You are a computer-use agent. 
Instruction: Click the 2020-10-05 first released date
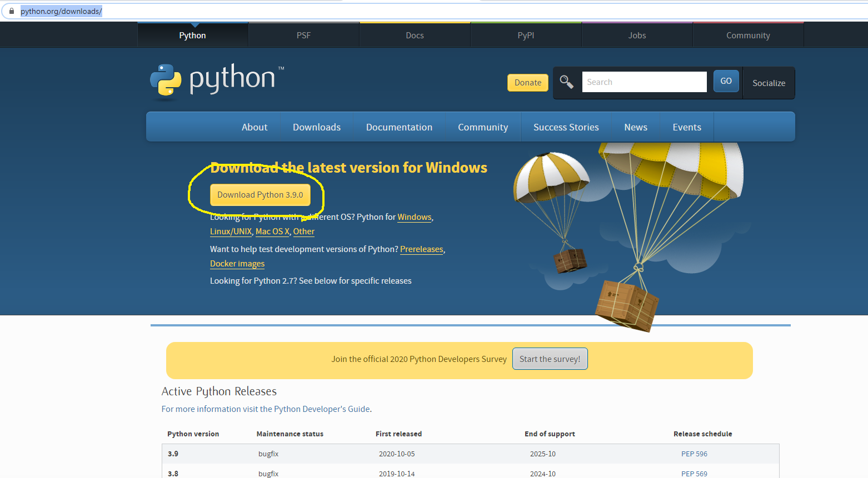(397, 454)
